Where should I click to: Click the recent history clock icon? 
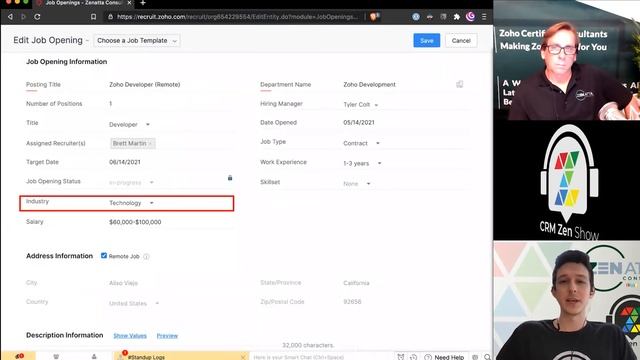tap(413, 357)
